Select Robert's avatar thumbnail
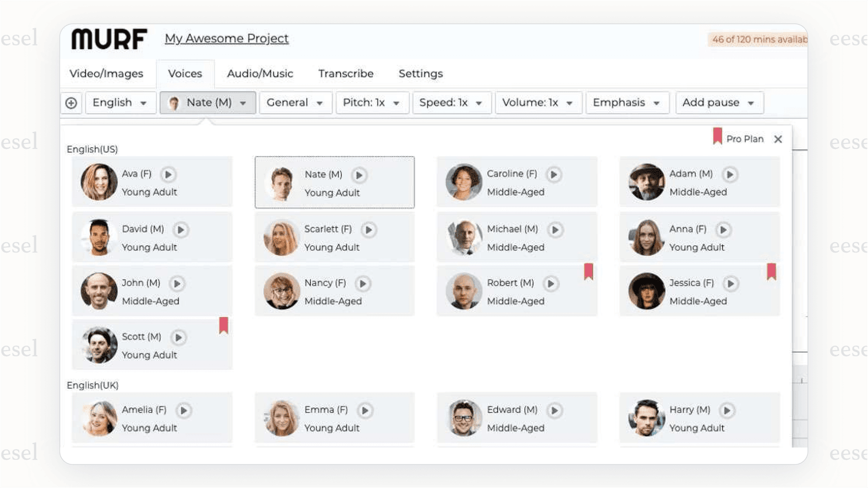Viewport: 868px width, 488px height. pyautogui.click(x=464, y=291)
